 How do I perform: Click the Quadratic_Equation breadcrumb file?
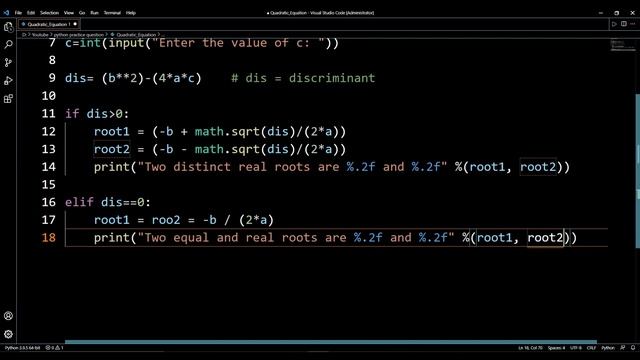click(136, 35)
